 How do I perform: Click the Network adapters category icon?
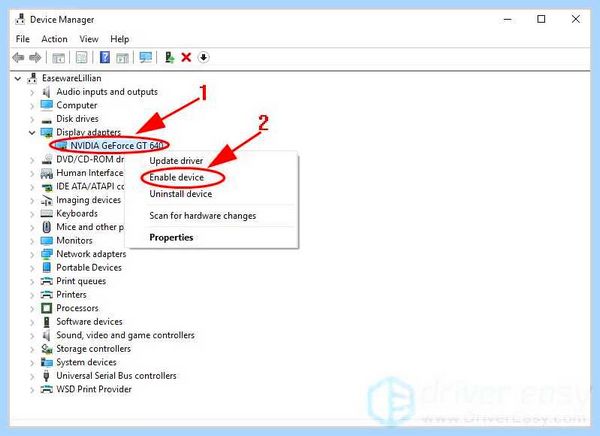pos(46,254)
